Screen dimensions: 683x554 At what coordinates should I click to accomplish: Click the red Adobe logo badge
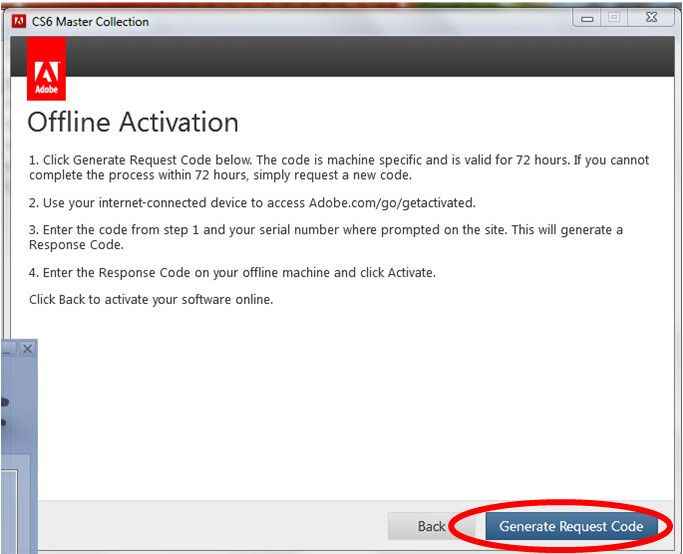coord(46,68)
